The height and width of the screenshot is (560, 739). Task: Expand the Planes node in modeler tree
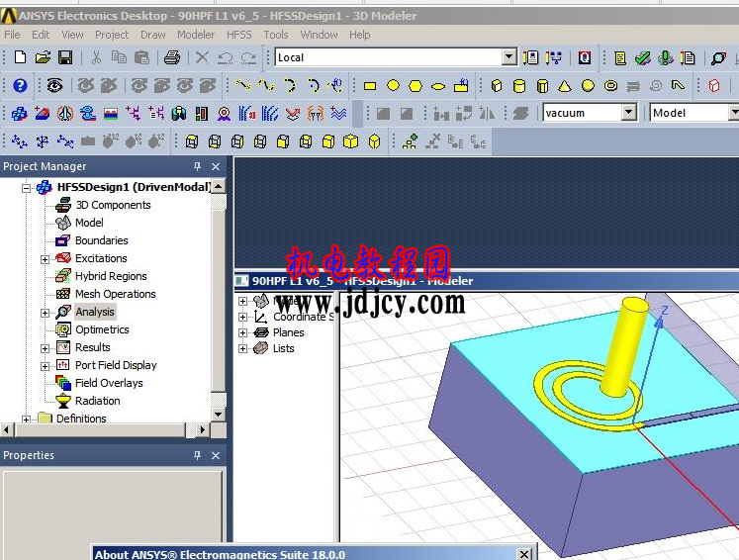pos(242,332)
